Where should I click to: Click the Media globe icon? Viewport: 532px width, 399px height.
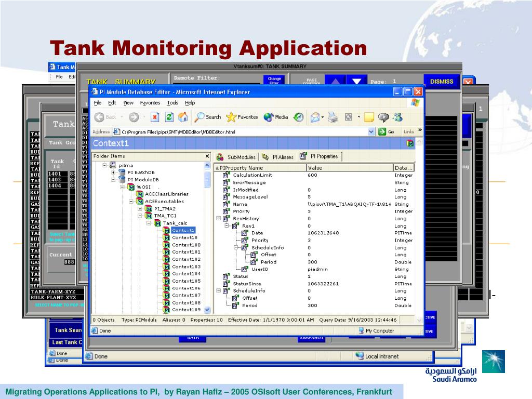(x=269, y=117)
